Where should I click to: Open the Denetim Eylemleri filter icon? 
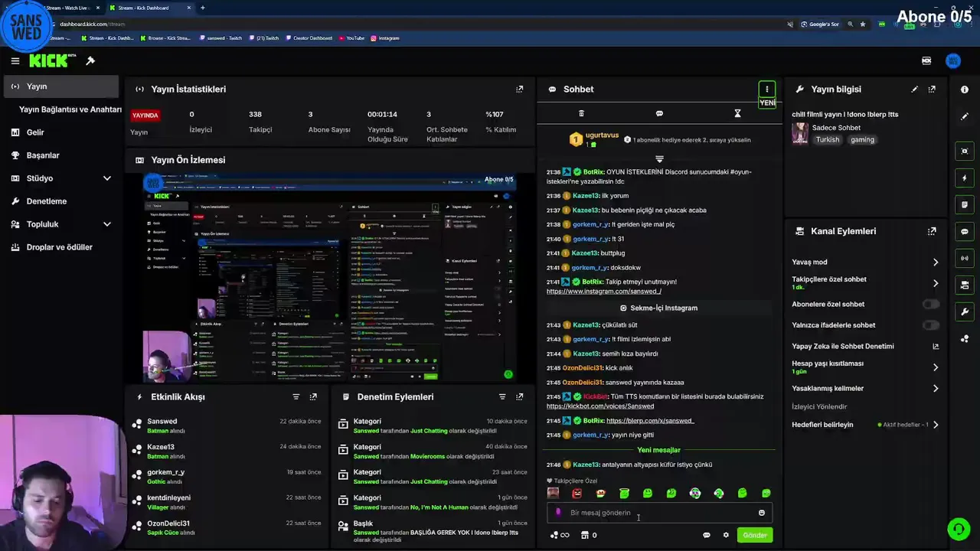[502, 396]
